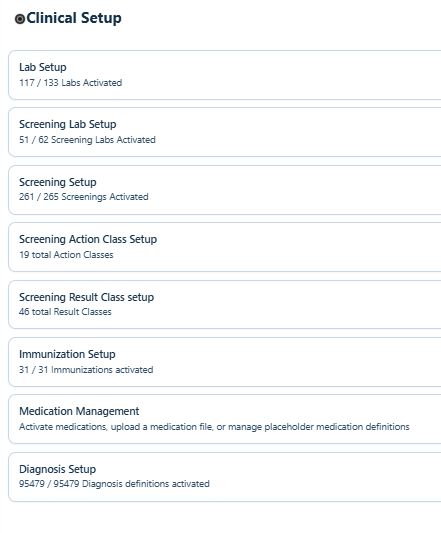Click the 'Activate medications, upload a medication file' description
Image resolution: width=441 pixels, height=533 pixels.
click(x=214, y=427)
